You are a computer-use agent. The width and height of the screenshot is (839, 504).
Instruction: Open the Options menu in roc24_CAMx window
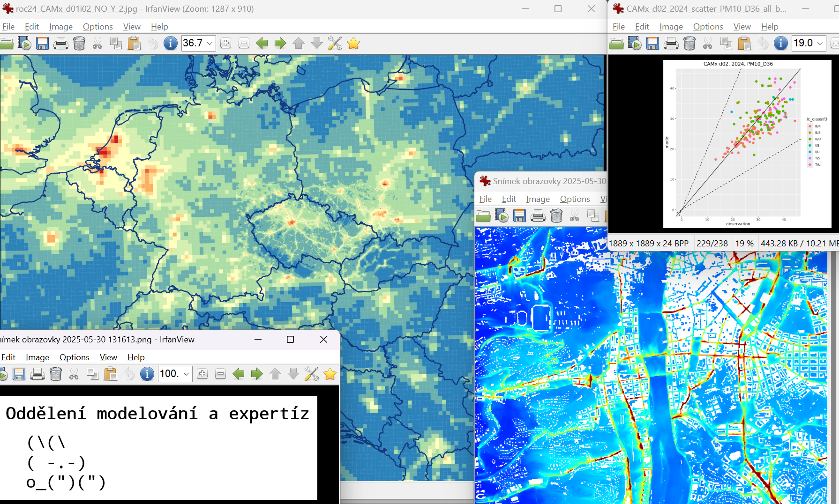pyautogui.click(x=97, y=27)
